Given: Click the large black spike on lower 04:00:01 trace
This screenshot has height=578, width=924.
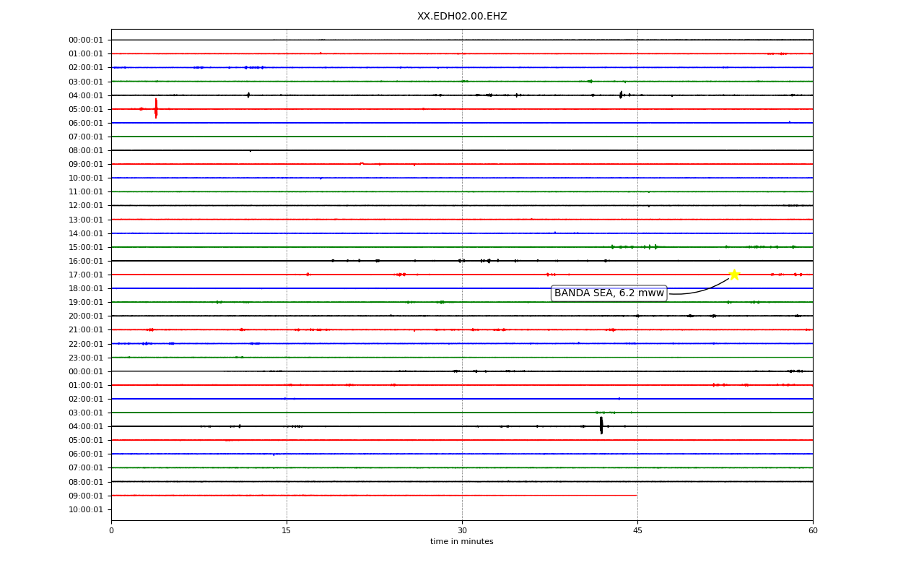Looking at the screenshot, I should coord(601,426).
